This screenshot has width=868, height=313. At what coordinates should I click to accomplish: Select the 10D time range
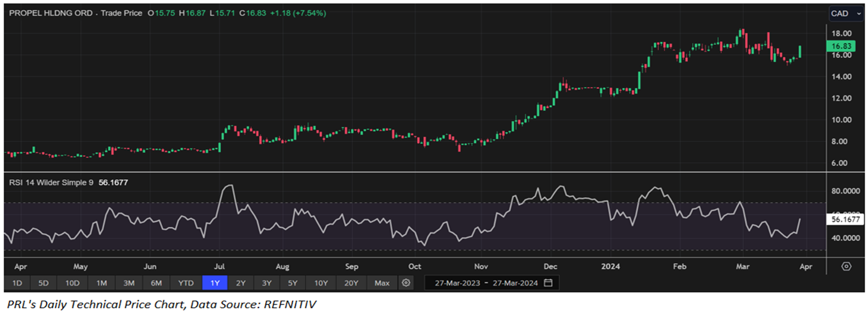pos(72,283)
